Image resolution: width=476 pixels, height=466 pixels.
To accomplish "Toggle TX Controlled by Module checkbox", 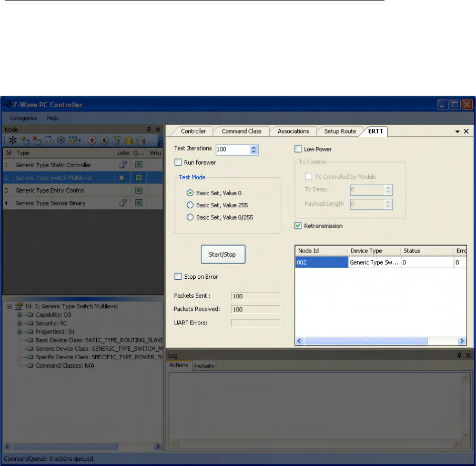I will 308,176.
